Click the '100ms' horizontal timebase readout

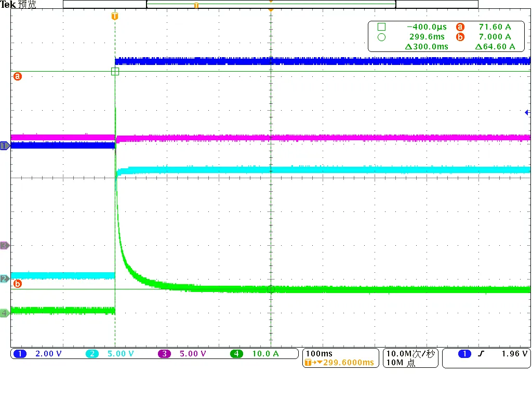pyautogui.click(x=320, y=353)
